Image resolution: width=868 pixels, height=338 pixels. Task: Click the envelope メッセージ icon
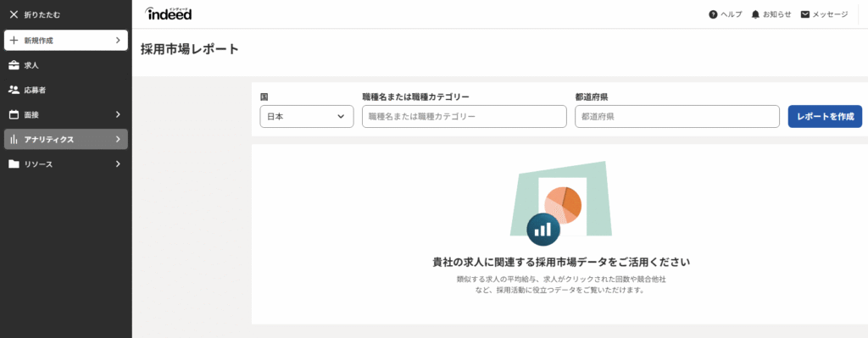point(805,14)
